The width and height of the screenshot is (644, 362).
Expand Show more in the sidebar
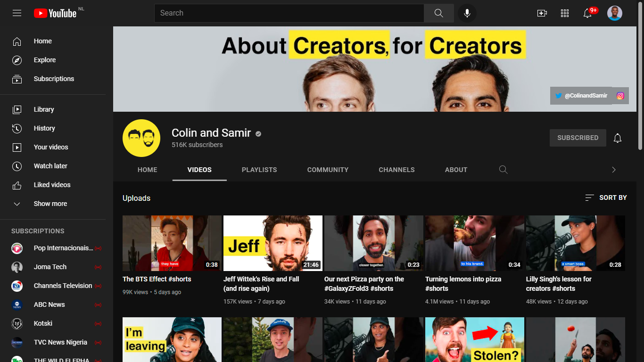[x=53, y=204]
